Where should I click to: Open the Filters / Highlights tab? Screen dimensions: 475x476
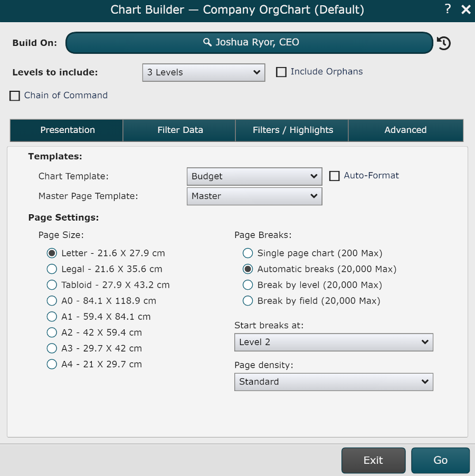coord(292,130)
